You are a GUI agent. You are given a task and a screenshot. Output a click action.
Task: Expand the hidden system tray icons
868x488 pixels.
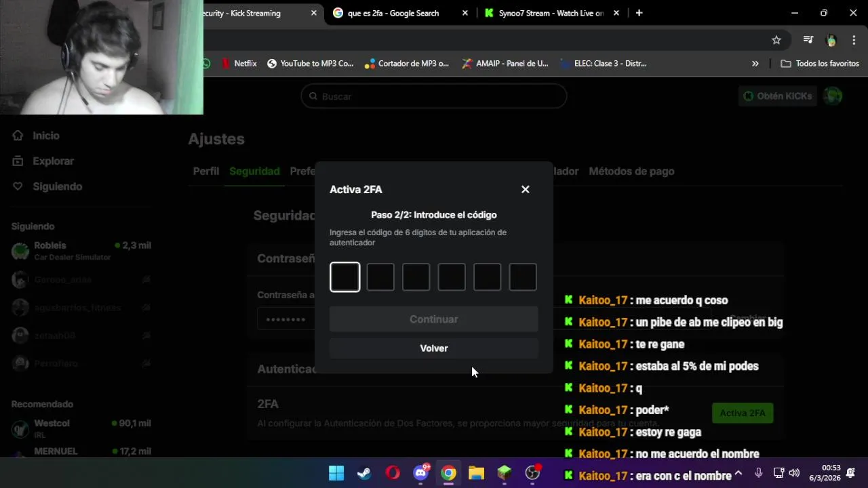pyautogui.click(x=738, y=473)
